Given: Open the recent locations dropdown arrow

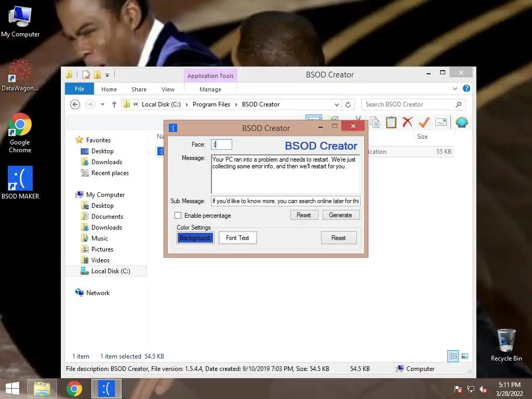Looking at the screenshot, I should 102,104.
